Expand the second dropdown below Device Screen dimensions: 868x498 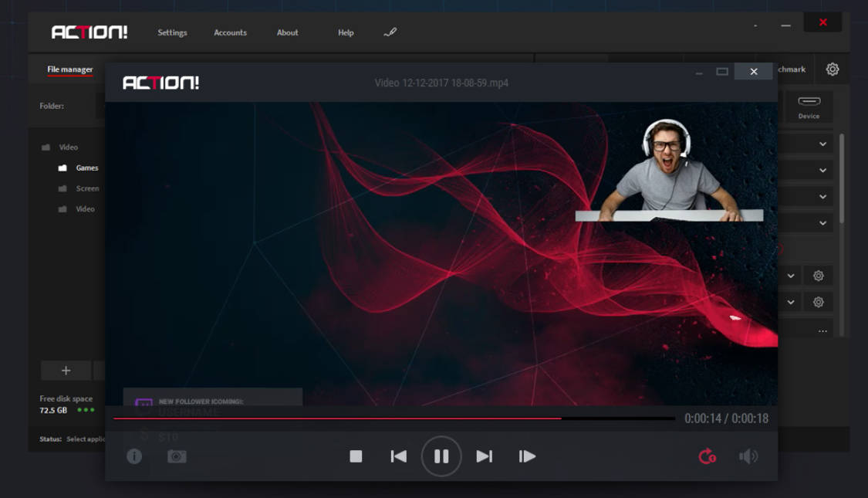[822, 170]
